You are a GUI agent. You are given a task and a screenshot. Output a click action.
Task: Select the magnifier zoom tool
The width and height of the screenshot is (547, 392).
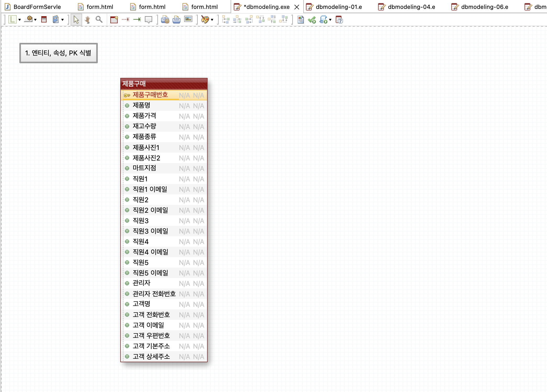pos(99,19)
